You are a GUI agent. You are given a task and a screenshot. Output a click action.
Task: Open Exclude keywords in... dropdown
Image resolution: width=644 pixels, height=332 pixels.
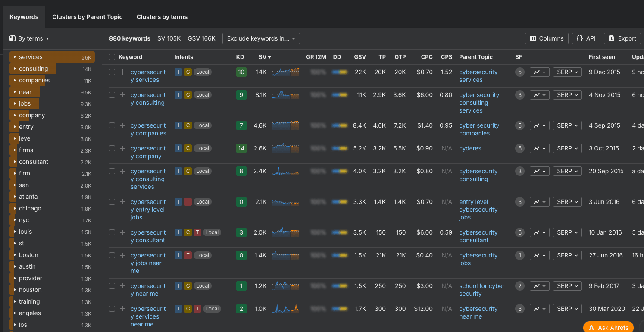[x=261, y=38]
